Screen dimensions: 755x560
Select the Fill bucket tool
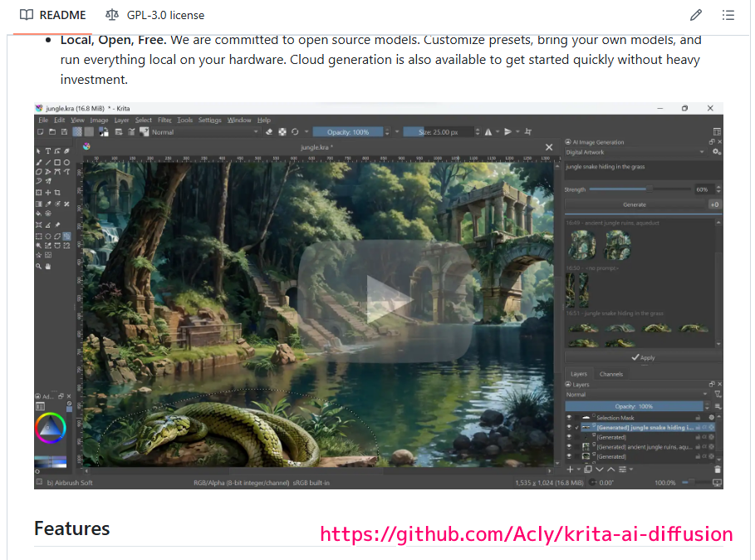[x=39, y=214]
